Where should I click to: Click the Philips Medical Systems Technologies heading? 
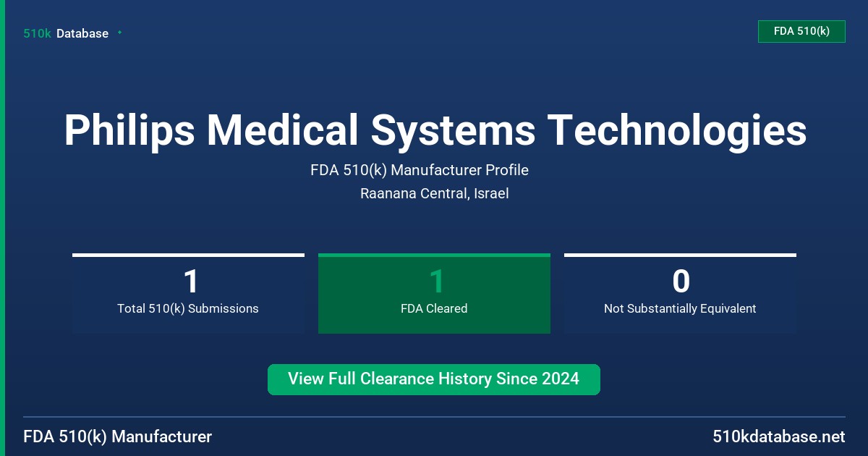(435, 131)
